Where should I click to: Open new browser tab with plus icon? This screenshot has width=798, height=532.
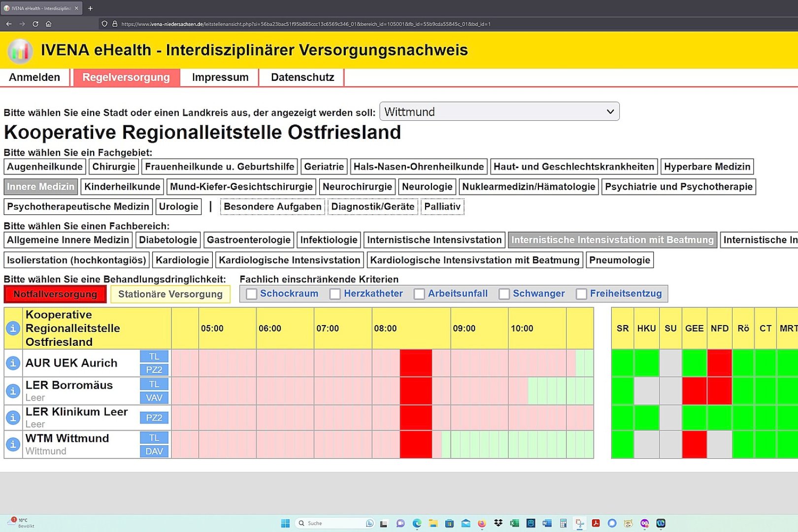[x=90, y=8]
